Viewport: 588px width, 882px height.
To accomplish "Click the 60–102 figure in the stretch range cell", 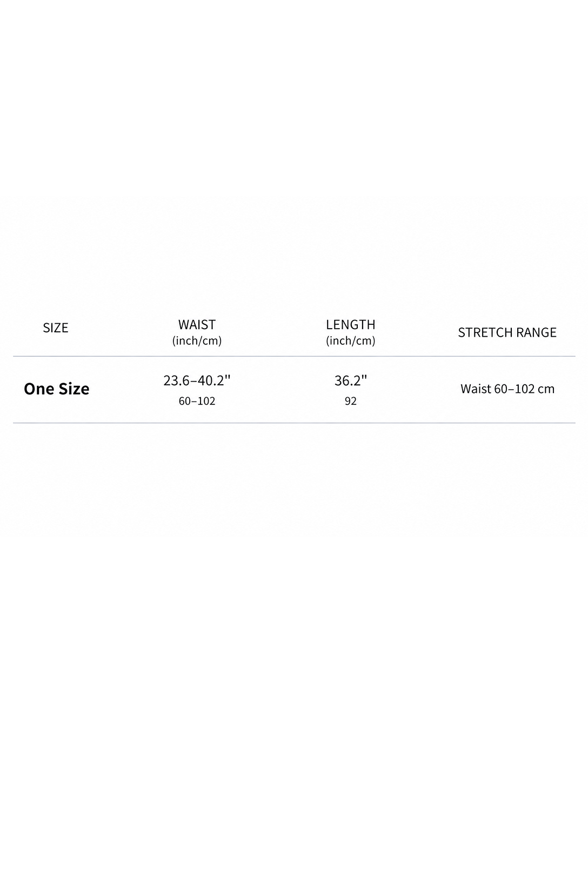I will (x=515, y=389).
